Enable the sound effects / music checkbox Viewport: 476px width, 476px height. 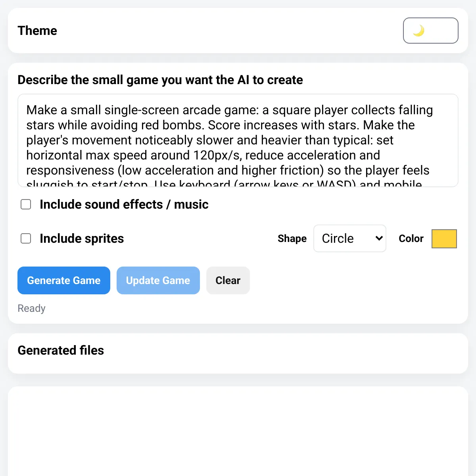(26, 204)
